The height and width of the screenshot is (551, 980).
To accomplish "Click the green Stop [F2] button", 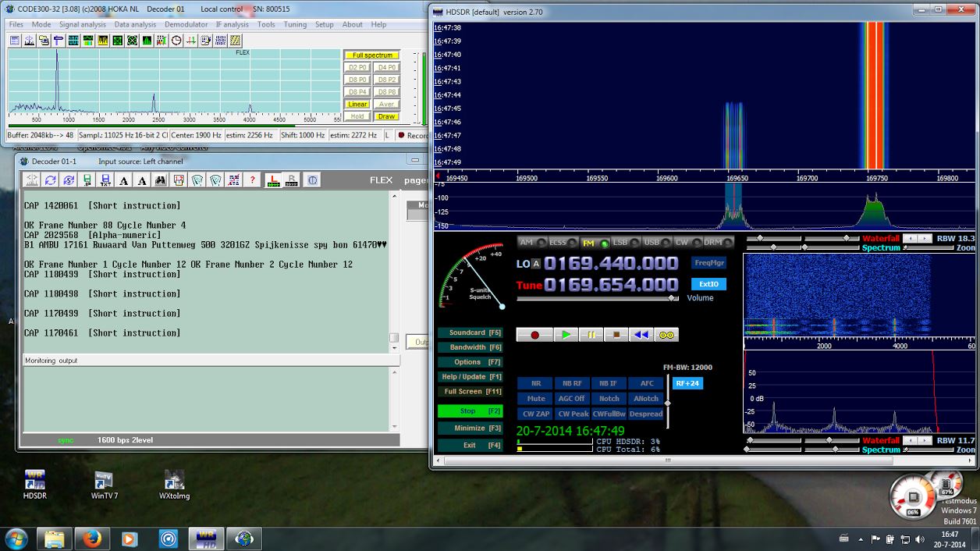I will point(469,411).
